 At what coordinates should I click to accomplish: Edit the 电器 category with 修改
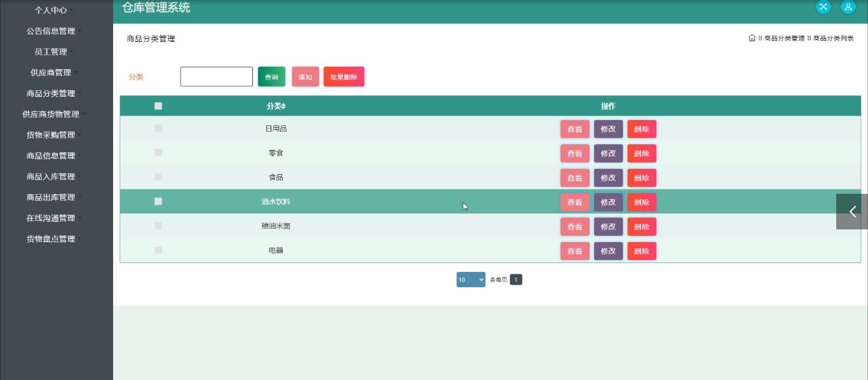(609, 251)
